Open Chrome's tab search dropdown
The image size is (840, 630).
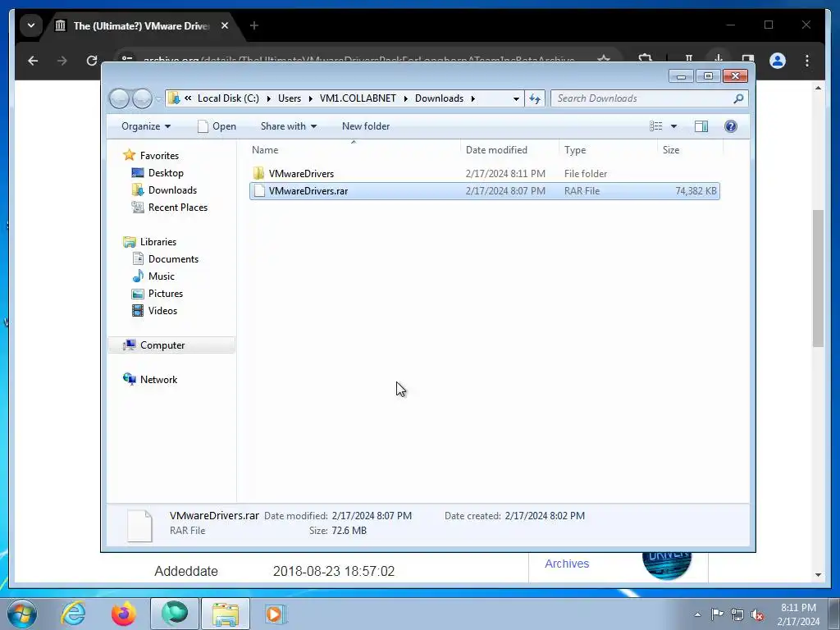coord(31,25)
